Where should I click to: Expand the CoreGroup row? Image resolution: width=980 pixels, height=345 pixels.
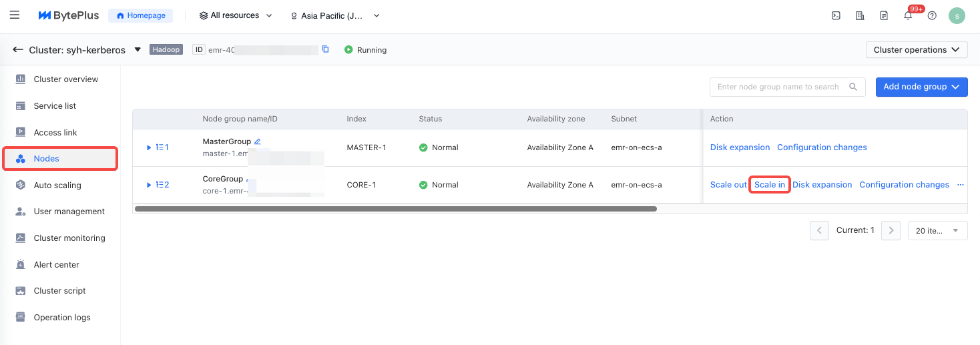[150, 185]
